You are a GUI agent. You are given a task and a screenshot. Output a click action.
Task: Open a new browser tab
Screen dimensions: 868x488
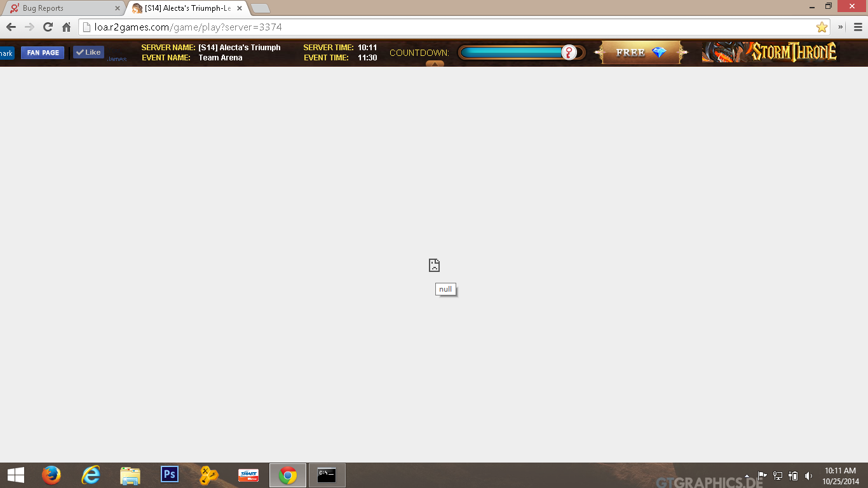261,8
